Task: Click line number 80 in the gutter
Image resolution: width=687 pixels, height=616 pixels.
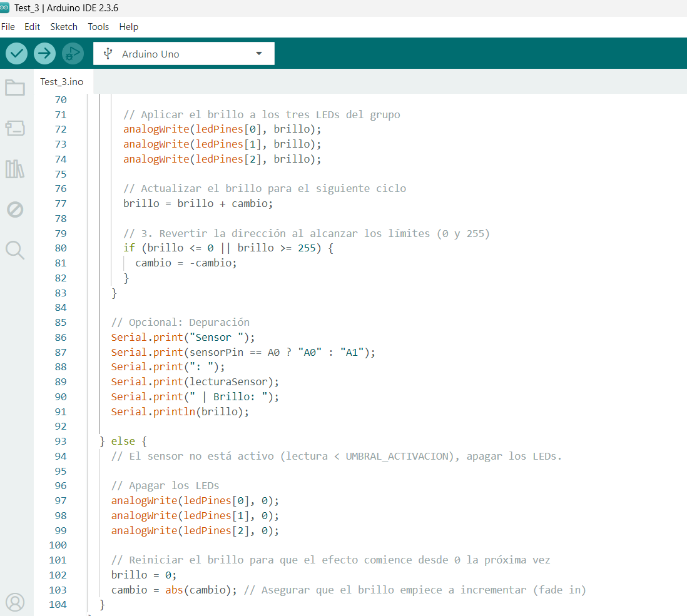Action: (61, 248)
